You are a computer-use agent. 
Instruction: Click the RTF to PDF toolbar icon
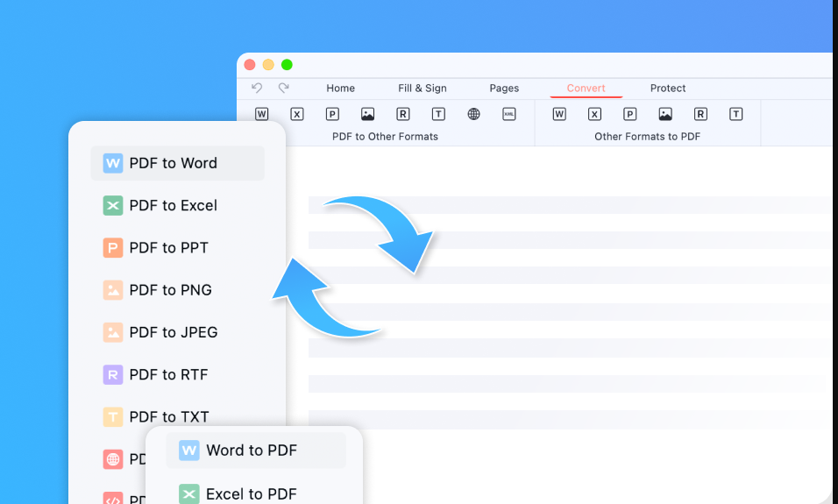pos(700,114)
